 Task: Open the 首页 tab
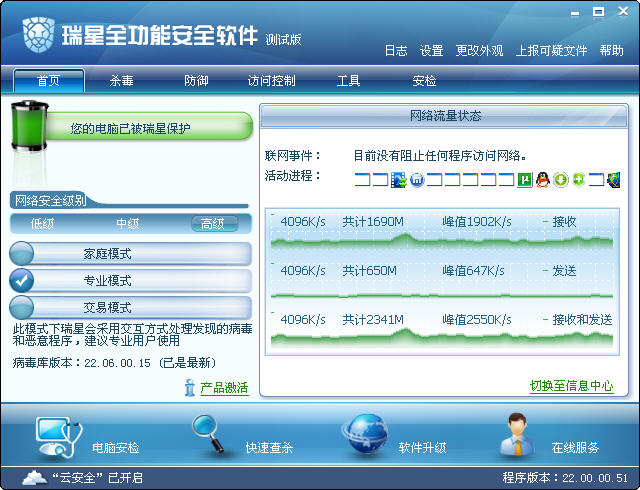tap(49, 80)
